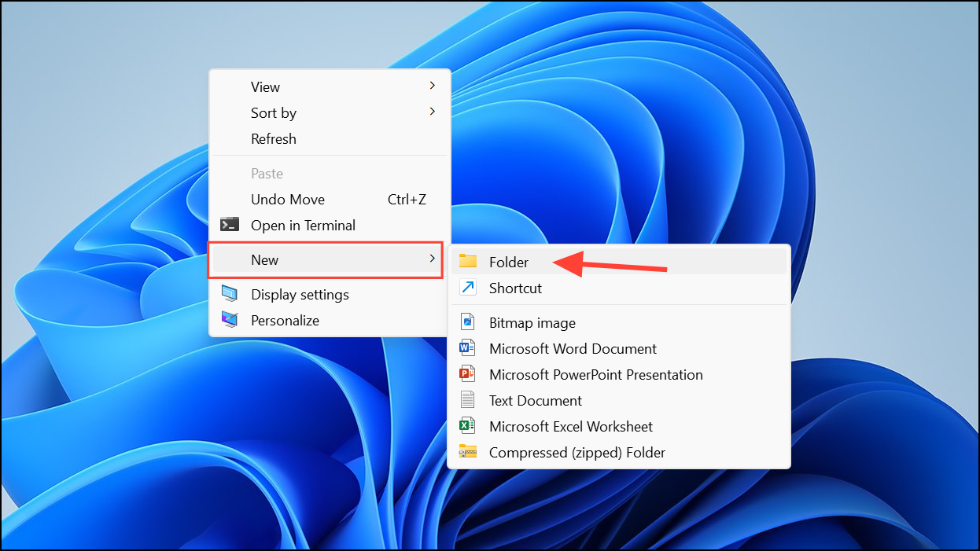This screenshot has height=551, width=980.
Task: Click the Shortcut arrow icon
Action: [468, 288]
